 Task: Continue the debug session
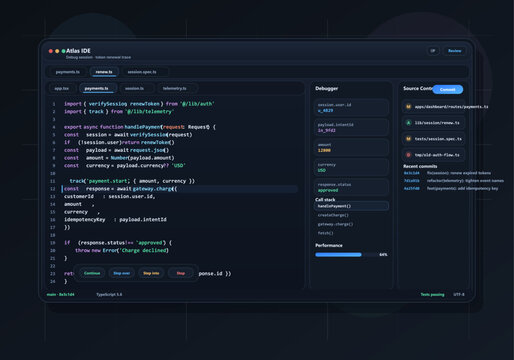[x=92, y=273]
